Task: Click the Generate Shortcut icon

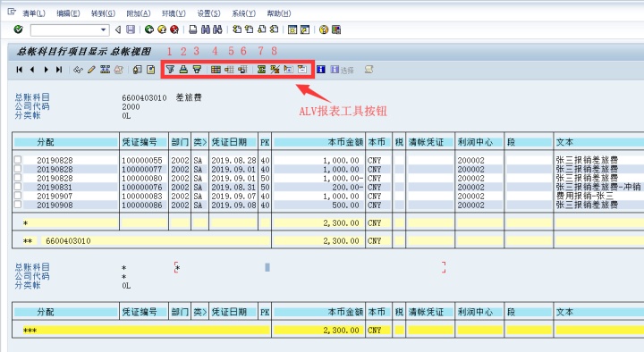Action: 305,29
